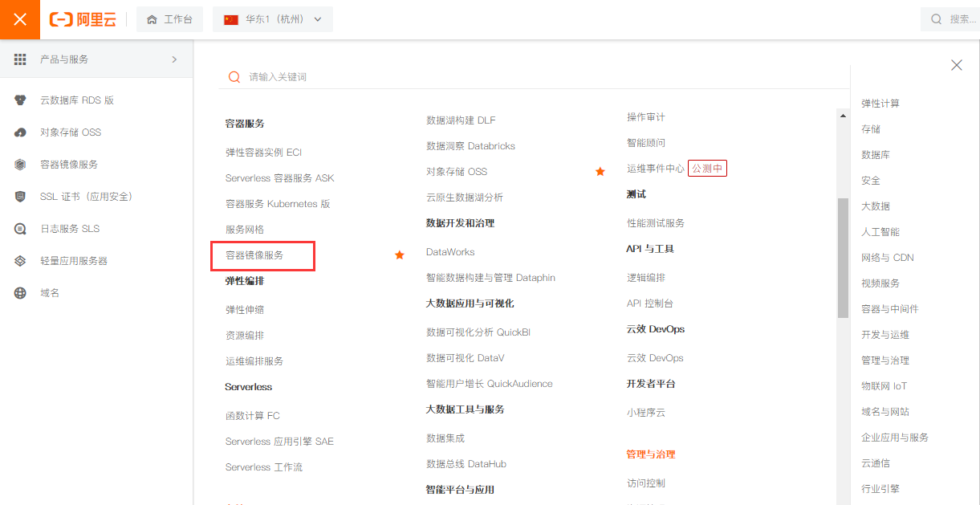The width and height of the screenshot is (980, 505).
Task: Open 对象存储 OSS in product list
Action: tap(457, 172)
